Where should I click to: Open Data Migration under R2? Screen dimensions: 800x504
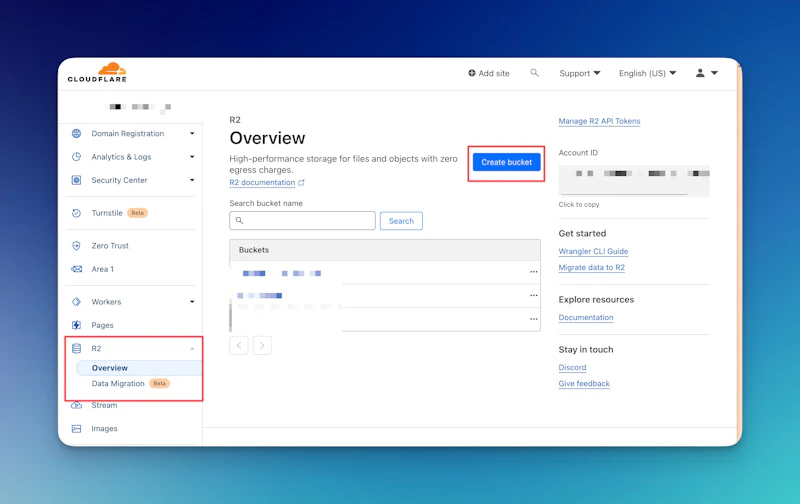pyautogui.click(x=118, y=384)
